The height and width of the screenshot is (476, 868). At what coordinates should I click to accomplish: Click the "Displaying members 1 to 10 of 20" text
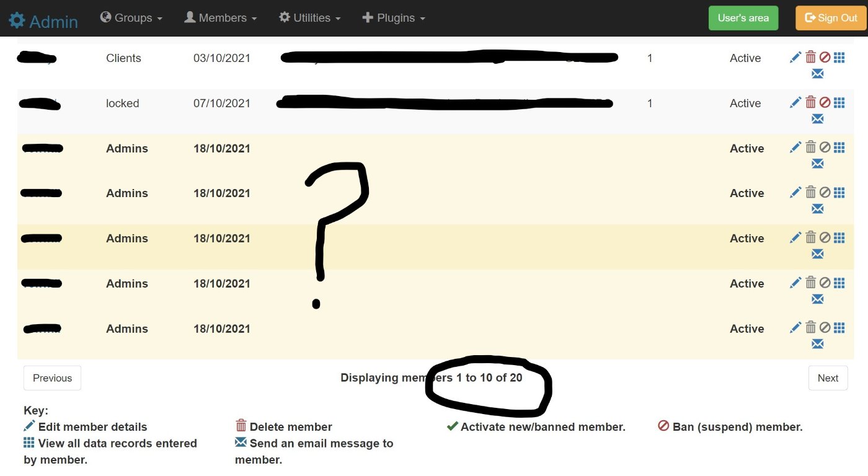tap(432, 378)
